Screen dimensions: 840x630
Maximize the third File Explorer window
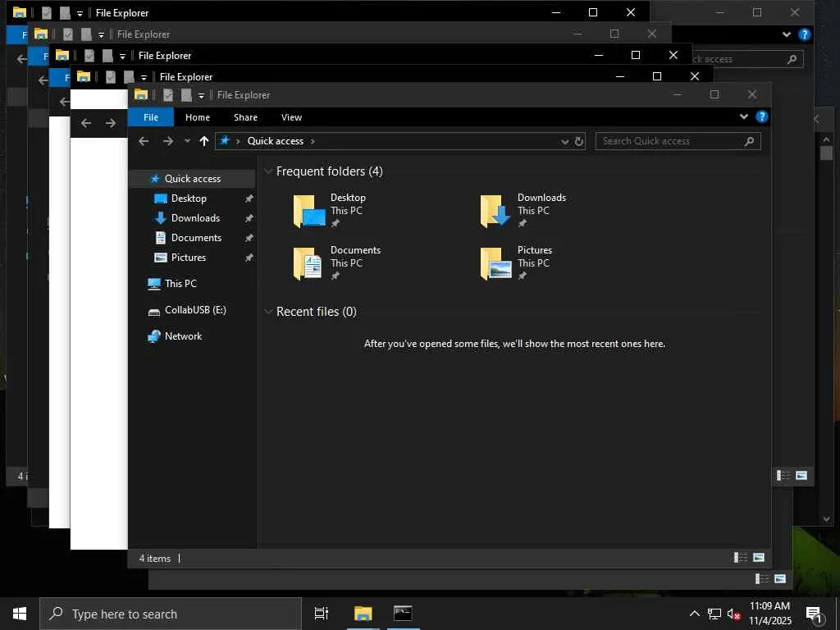point(636,55)
